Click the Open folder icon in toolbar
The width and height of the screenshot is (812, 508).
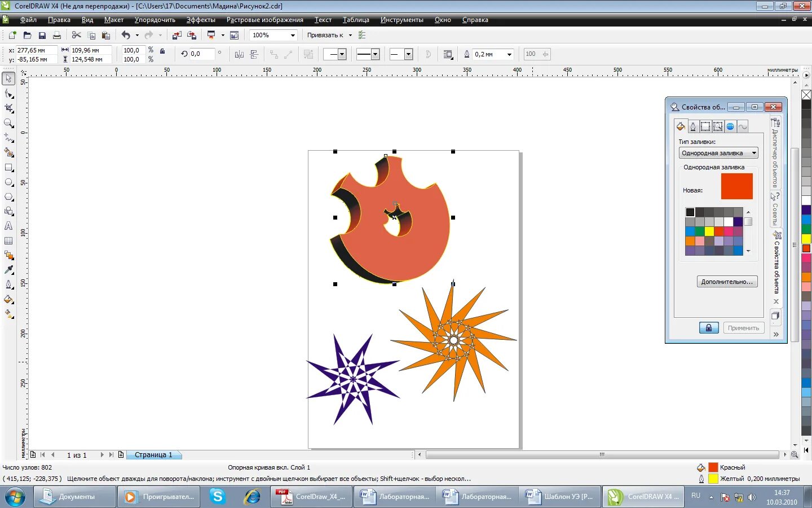click(27, 35)
